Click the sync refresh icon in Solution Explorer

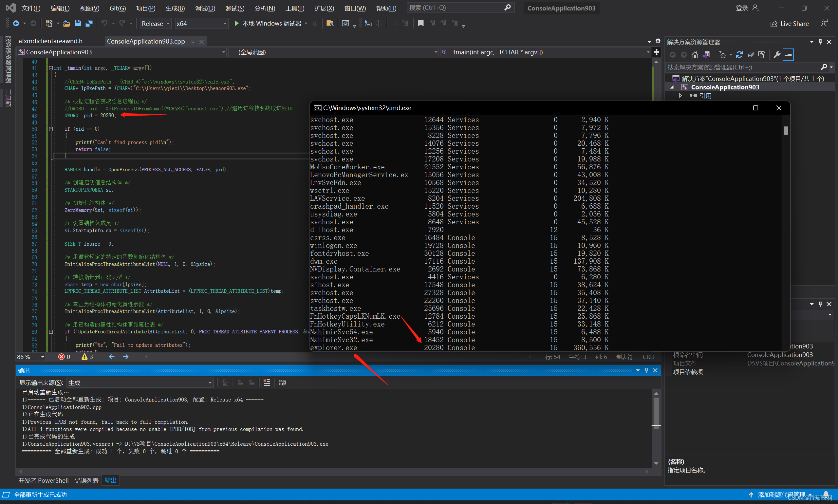(x=739, y=55)
